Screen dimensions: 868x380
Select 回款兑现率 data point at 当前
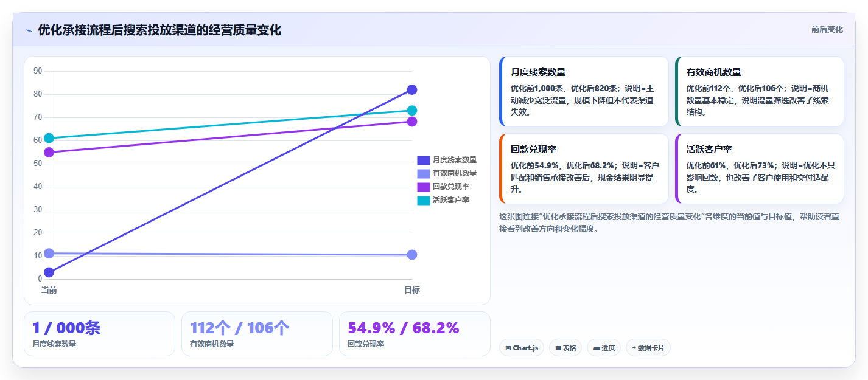[49, 152]
